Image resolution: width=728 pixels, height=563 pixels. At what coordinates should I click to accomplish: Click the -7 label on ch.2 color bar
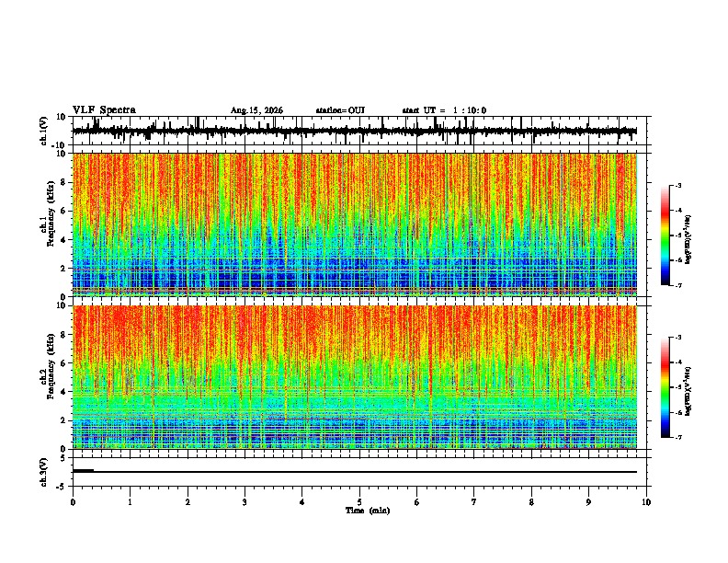point(677,437)
